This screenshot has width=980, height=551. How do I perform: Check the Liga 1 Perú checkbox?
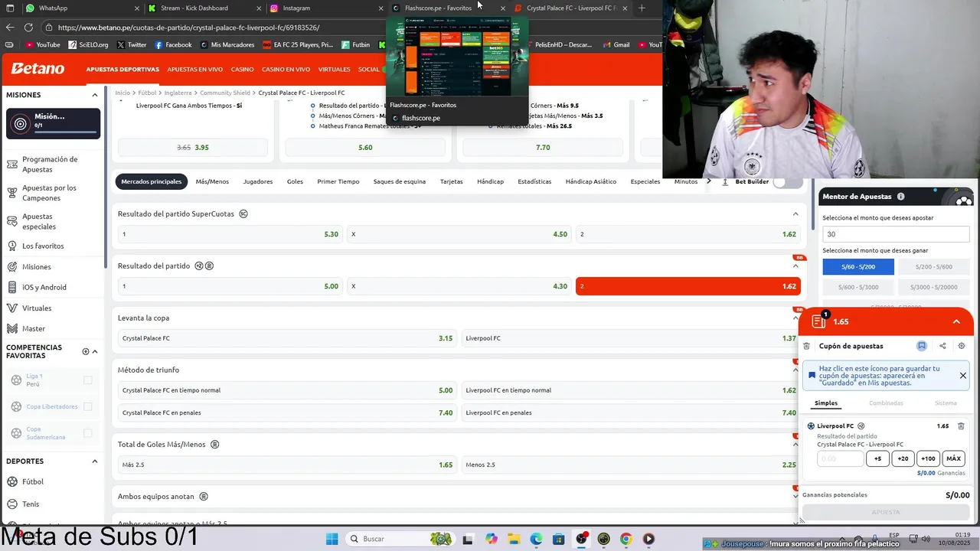point(87,380)
